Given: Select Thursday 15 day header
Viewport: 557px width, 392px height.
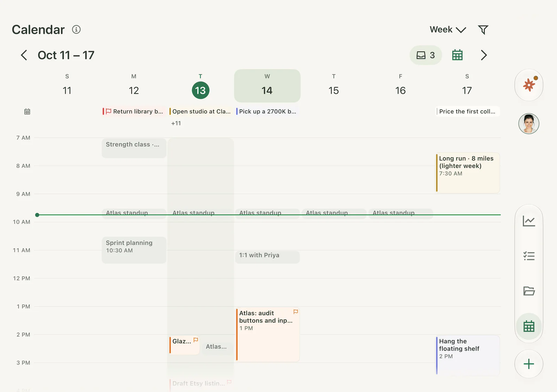Looking at the screenshot, I should (334, 86).
